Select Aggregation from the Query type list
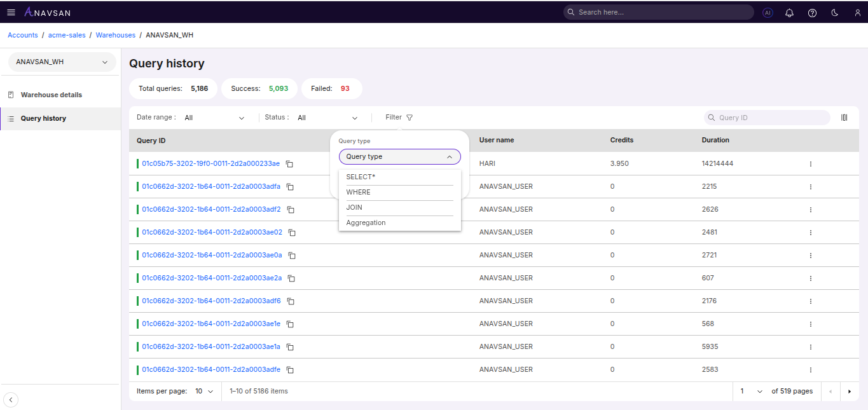The width and height of the screenshot is (868, 410). [366, 222]
